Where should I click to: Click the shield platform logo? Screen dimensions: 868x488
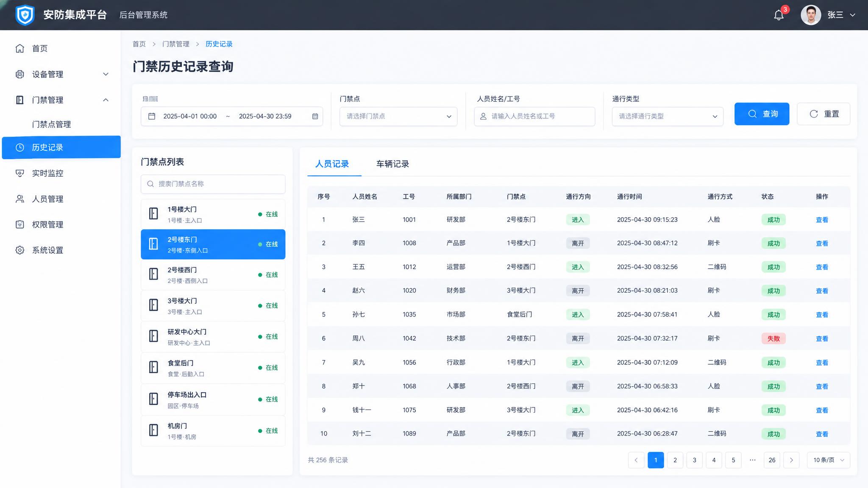click(x=25, y=15)
